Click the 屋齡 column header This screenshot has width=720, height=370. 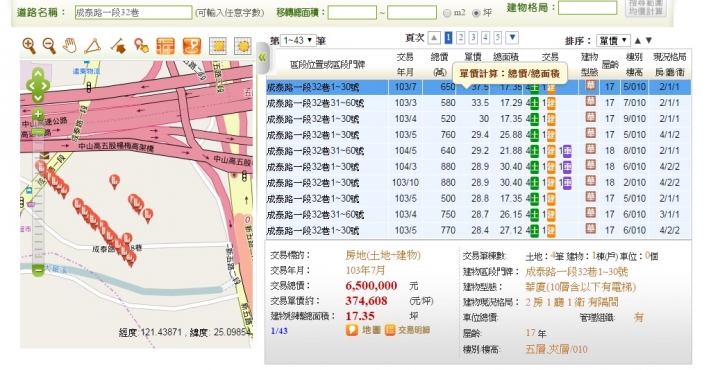click(x=610, y=64)
